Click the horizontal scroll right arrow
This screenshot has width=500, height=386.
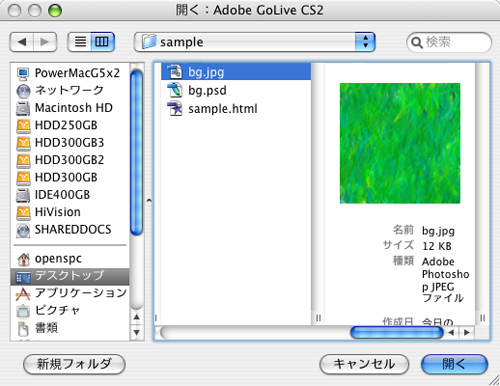click(x=467, y=332)
